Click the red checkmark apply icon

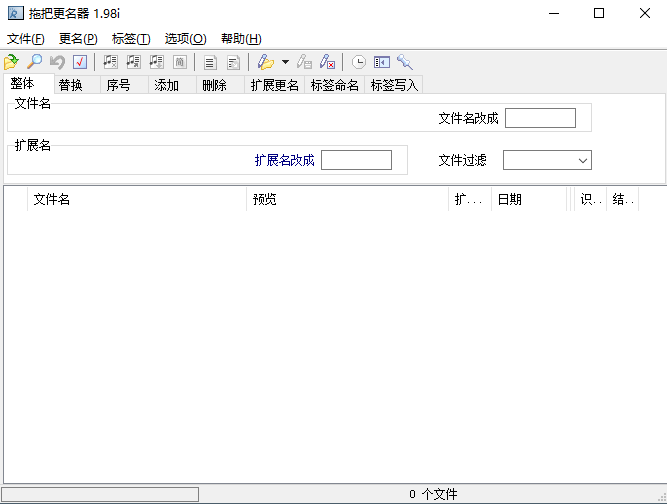pos(80,62)
